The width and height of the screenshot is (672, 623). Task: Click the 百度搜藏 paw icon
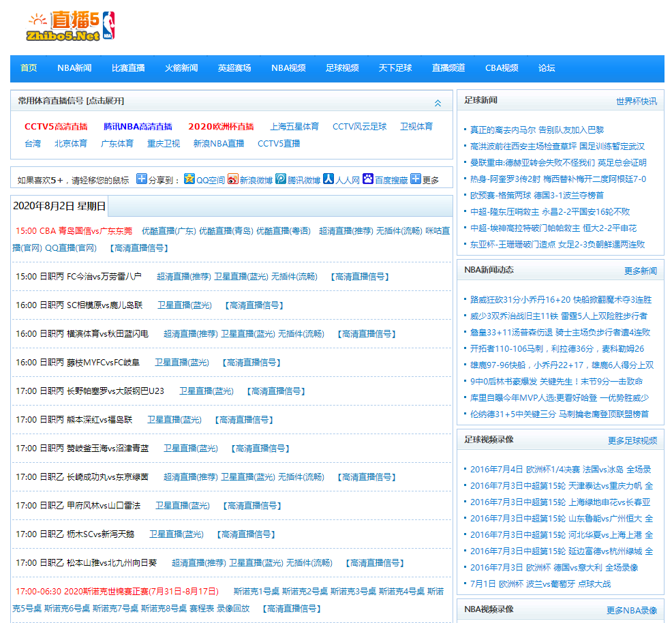pos(368,179)
